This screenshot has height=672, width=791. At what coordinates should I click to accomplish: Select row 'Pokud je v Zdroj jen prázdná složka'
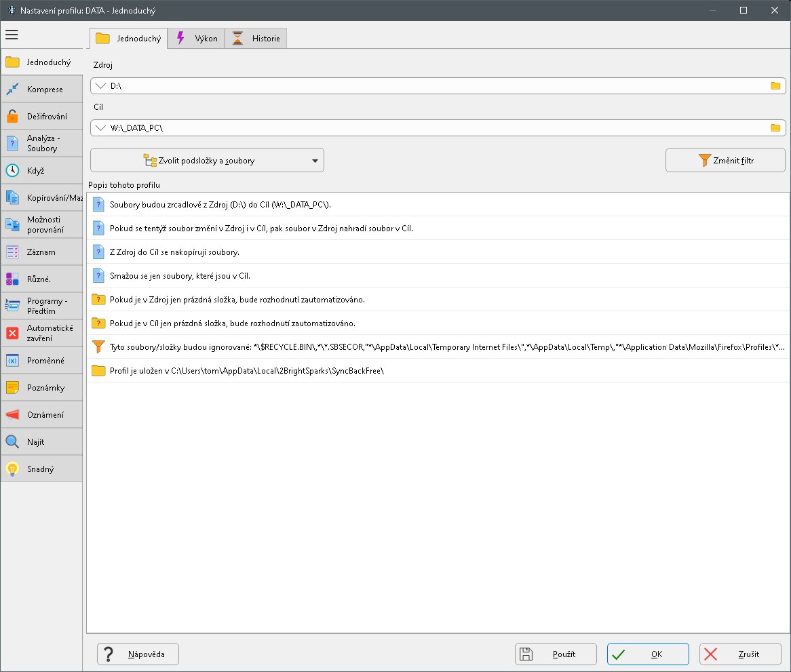pos(438,300)
